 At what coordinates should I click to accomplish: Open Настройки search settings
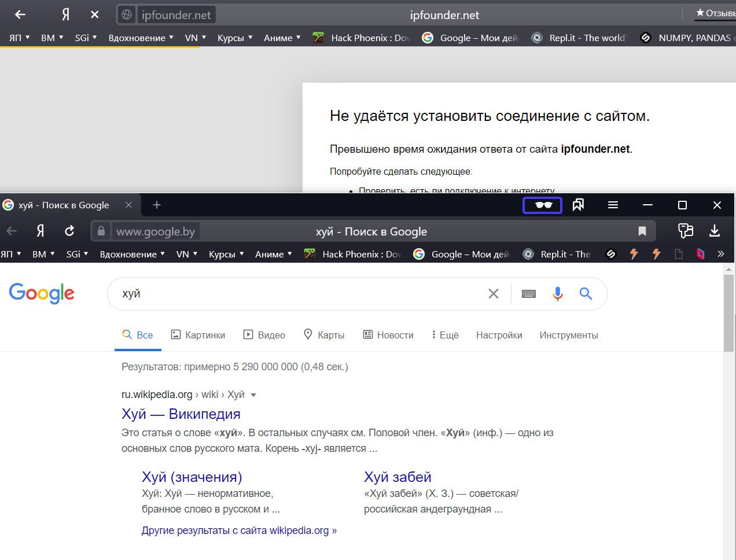[499, 335]
